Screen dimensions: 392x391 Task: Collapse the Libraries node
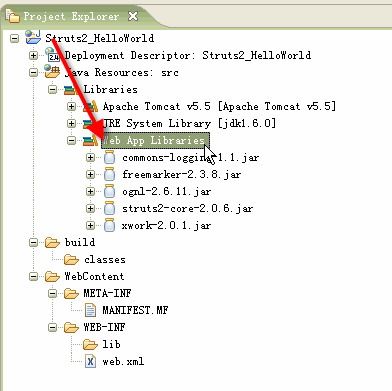(52, 89)
